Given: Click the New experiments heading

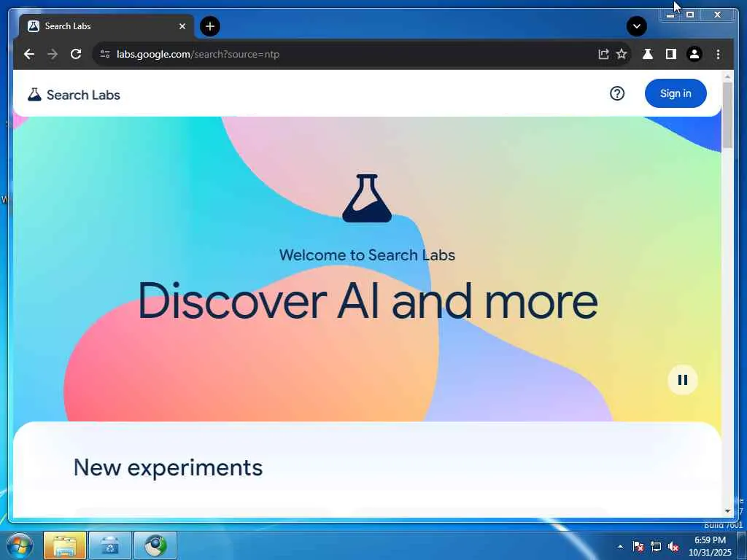Looking at the screenshot, I should (x=168, y=467).
